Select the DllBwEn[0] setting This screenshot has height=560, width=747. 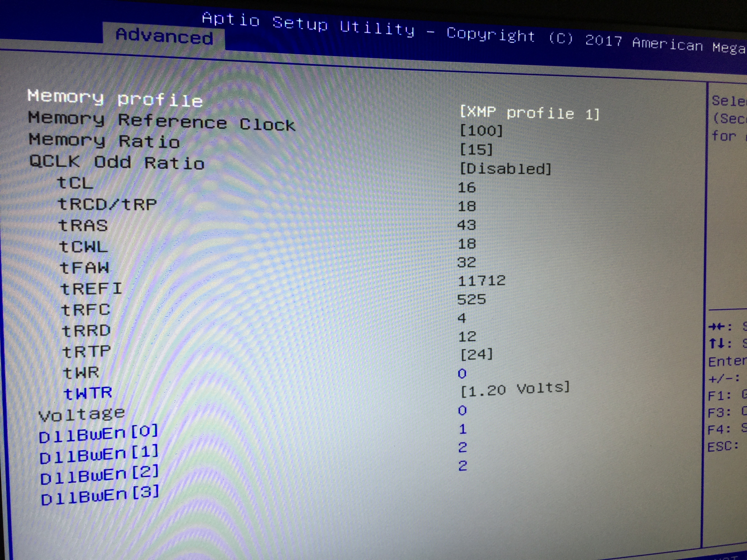[98, 434]
